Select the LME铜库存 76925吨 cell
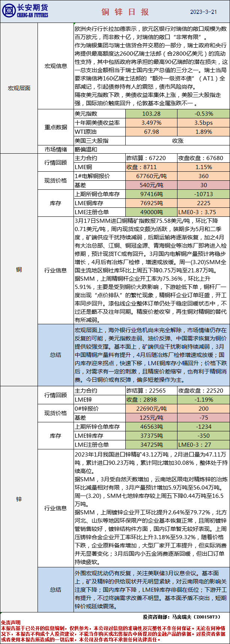The height and width of the screenshot is (644, 230). pos(151,203)
